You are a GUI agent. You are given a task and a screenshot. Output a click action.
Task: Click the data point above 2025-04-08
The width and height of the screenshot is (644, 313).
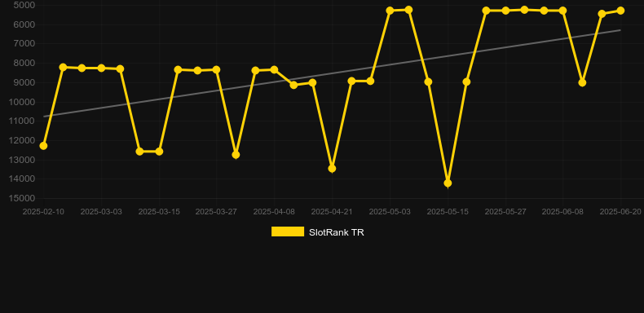pos(275,69)
